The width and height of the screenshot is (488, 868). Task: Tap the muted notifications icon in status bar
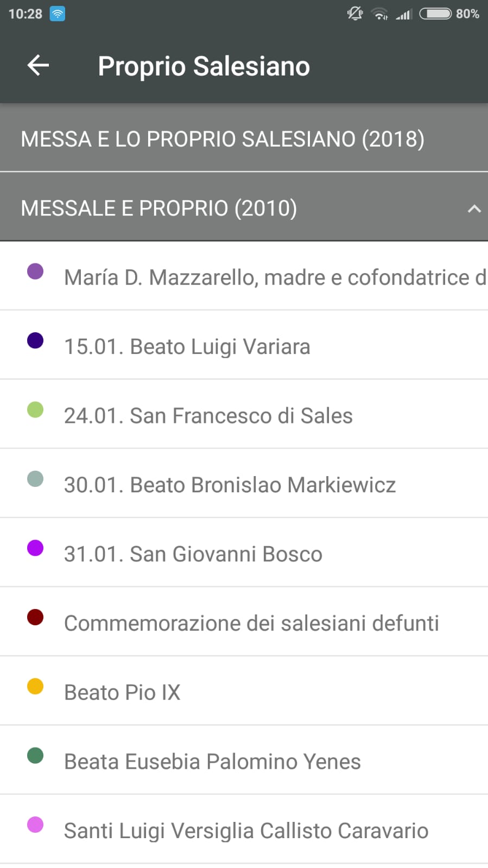tap(355, 14)
